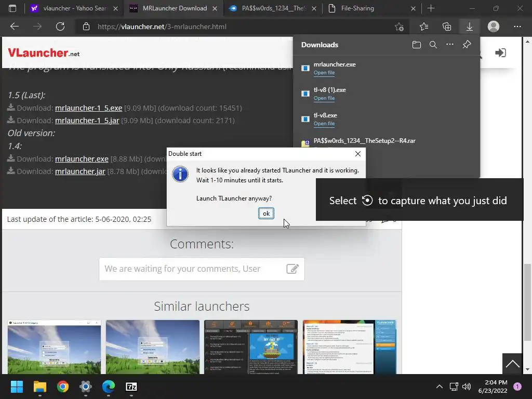
Task: Switch to vlauncher - Yahoo Search tab
Action: coord(75,8)
